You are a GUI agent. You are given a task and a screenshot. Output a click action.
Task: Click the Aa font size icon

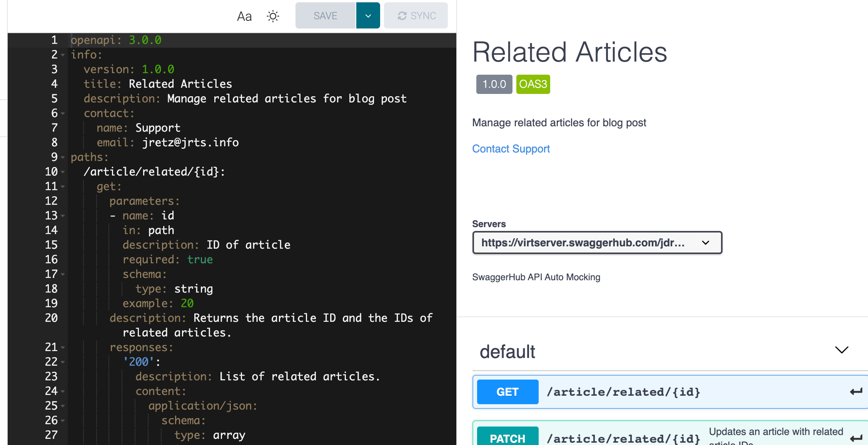click(x=244, y=16)
